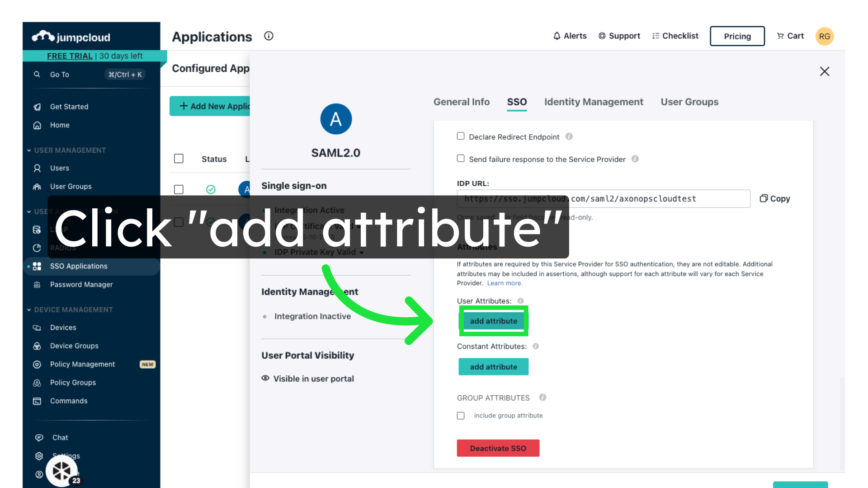868x488 pixels.
Task: Switch to the General Info tab
Action: tap(461, 102)
